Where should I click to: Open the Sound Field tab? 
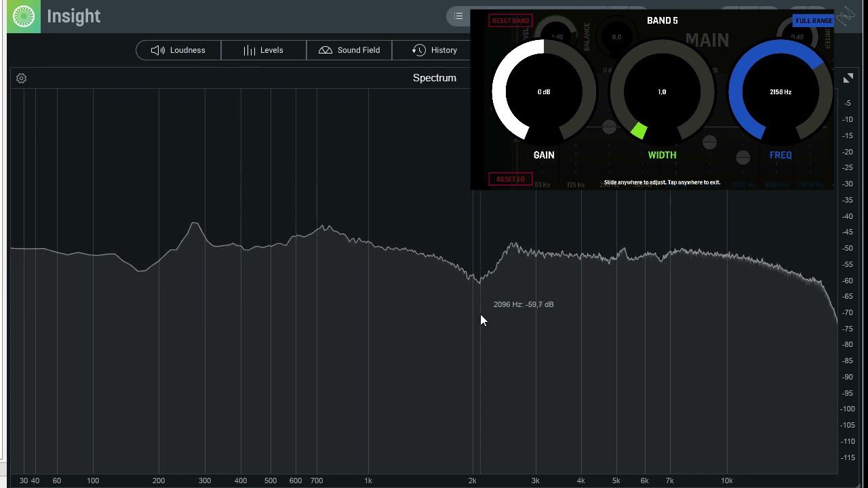pyautogui.click(x=349, y=50)
